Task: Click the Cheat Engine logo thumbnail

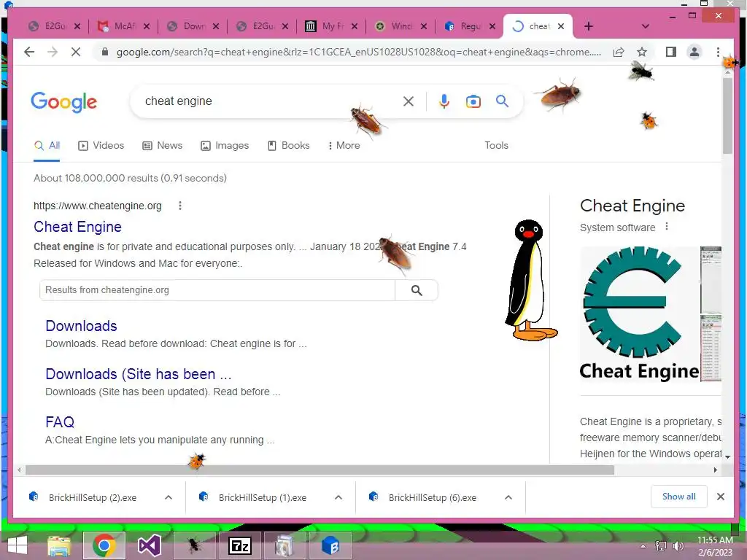Action: (638, 314)
